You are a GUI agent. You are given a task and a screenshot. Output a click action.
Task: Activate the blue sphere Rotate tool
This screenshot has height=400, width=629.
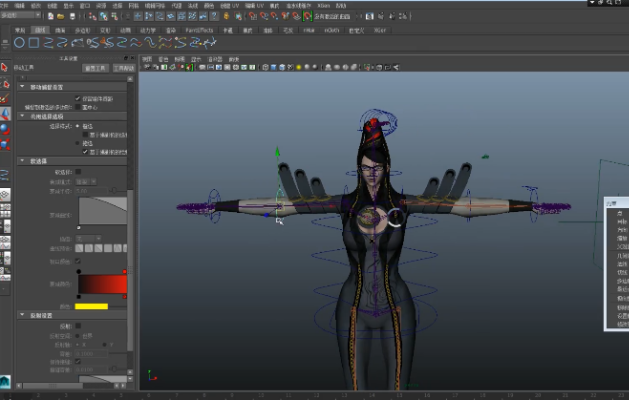(x=5, y=129)
